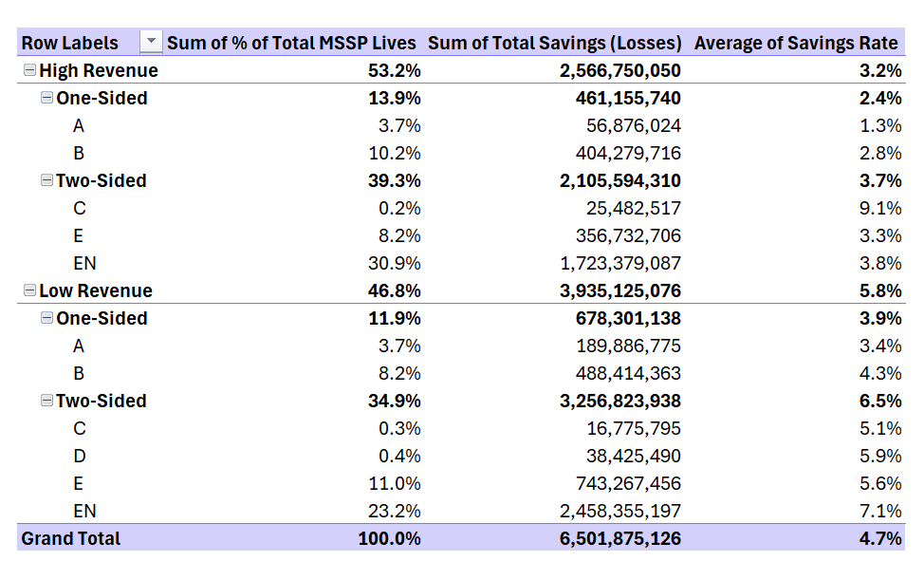Click the Average of Savings Rate header
Viewport: 924px width, 580px height.
click(796, 43)
